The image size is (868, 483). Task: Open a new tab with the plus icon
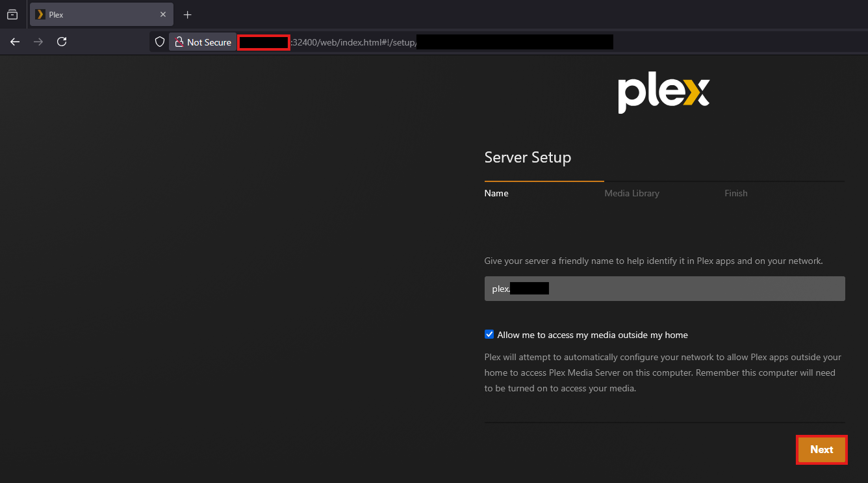pos(187,14)
